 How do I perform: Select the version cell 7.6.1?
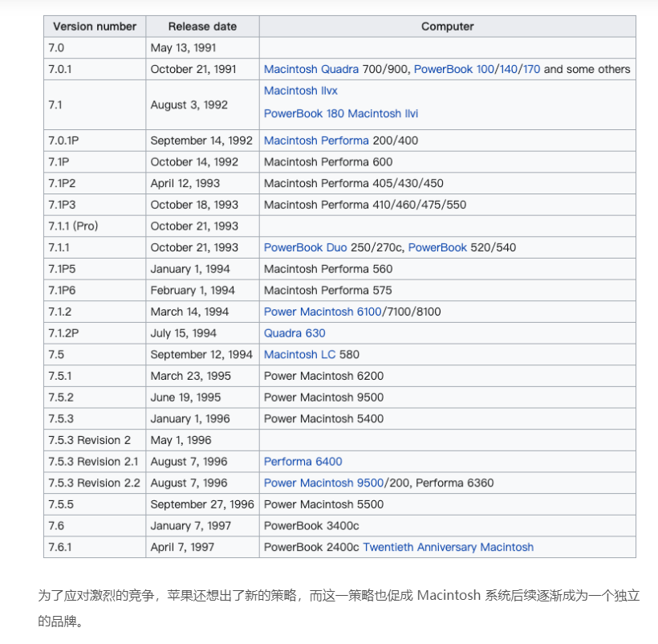click(95, 548)
